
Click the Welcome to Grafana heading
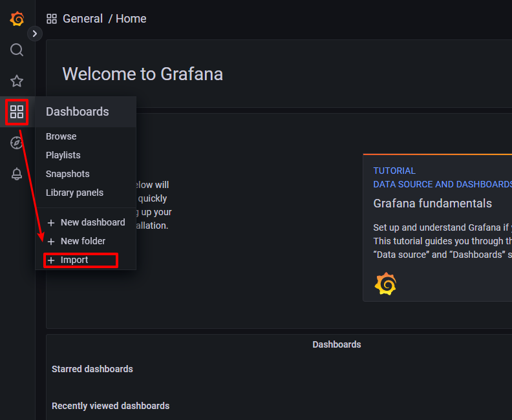(x=143, y=74)
